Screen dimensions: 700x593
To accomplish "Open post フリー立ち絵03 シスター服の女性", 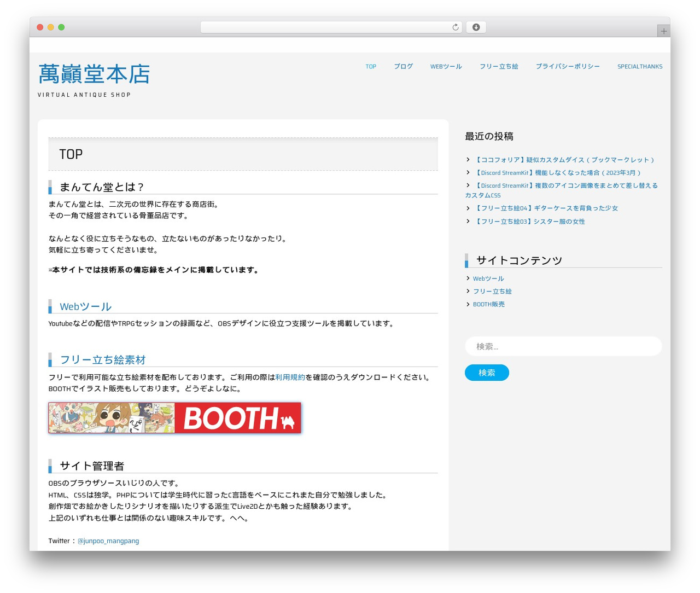I will tap(529, 222).
